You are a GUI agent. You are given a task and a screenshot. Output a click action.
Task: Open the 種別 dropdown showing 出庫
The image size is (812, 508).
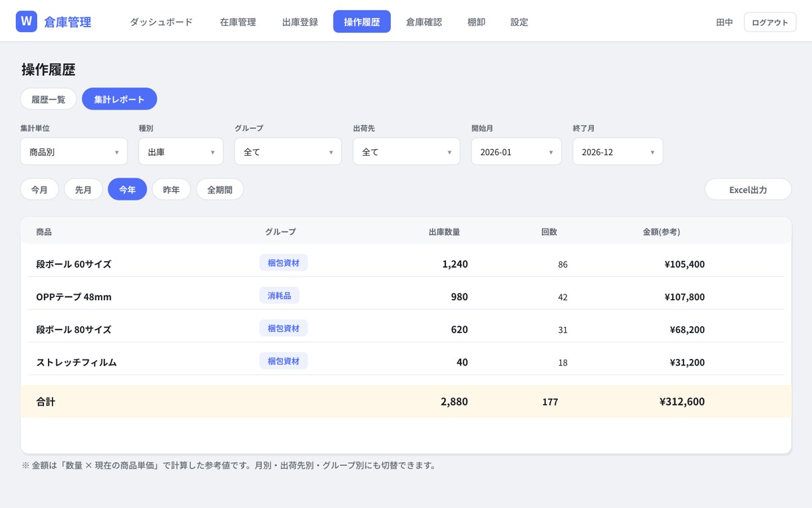tap(181, 152)
